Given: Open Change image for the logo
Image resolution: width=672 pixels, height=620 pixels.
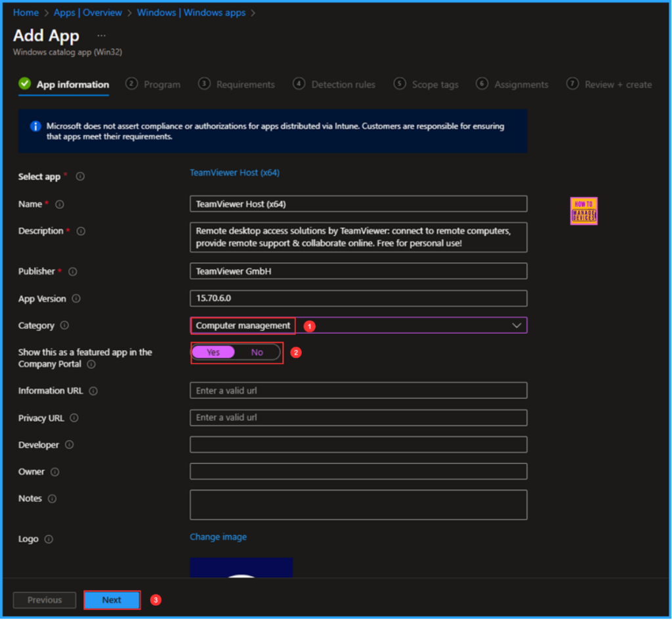Looking at the screenshot, I should (x=218, y=537).
